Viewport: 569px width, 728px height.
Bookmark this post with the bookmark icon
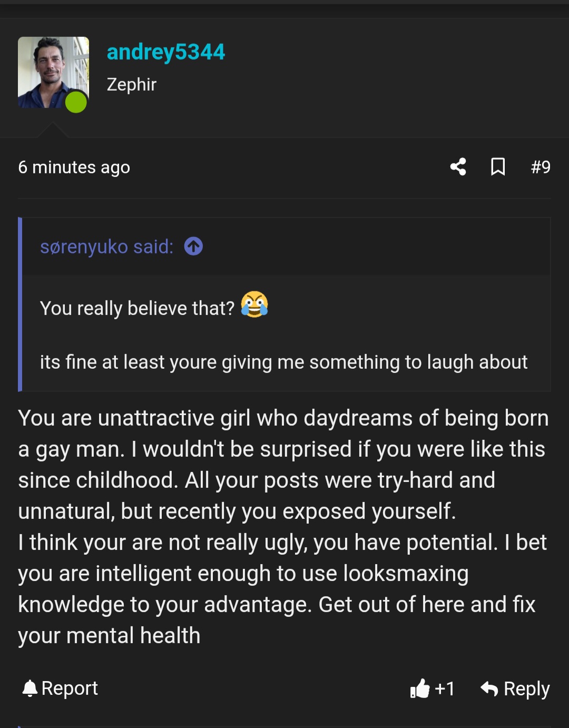click(498, 167)
